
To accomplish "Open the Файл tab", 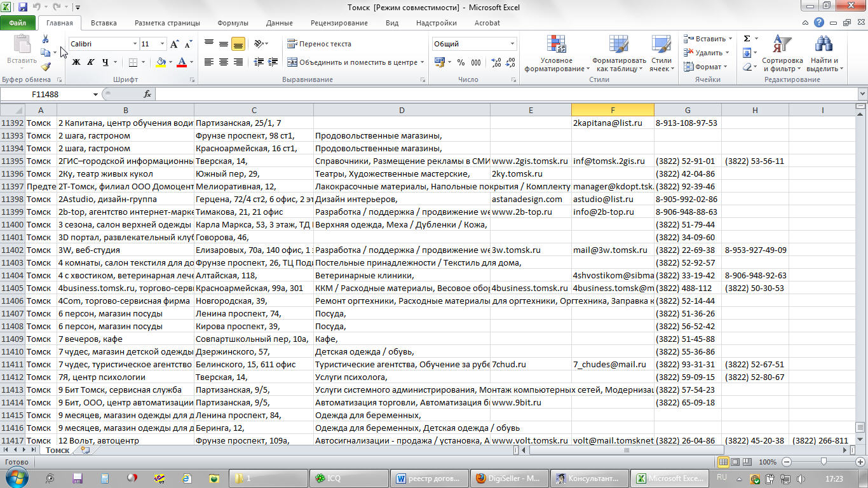I will 18,23.
